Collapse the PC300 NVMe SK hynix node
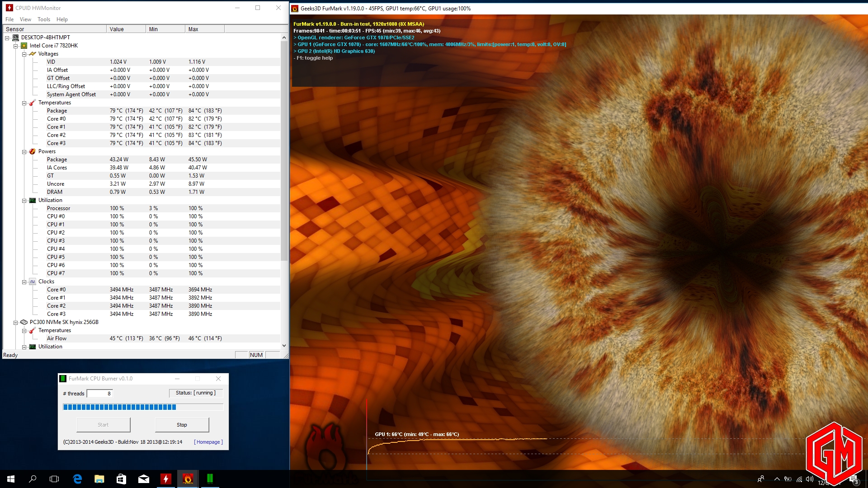 [x=16, y=323]
